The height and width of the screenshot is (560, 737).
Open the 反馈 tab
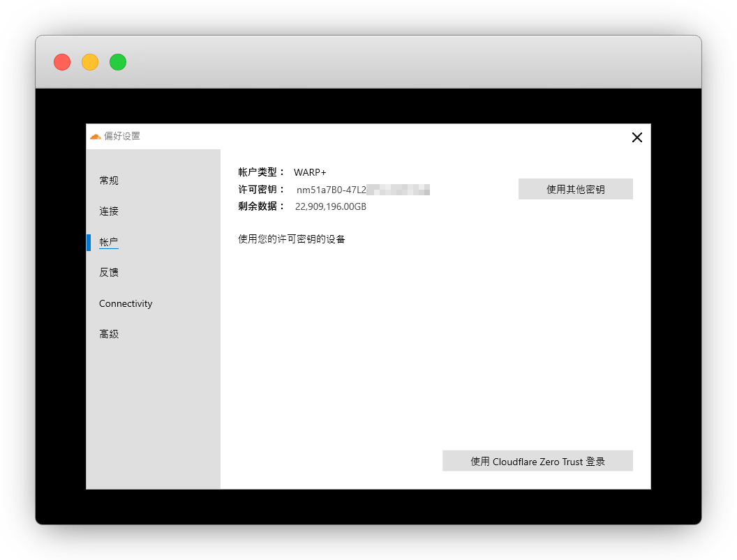(109, 273)
